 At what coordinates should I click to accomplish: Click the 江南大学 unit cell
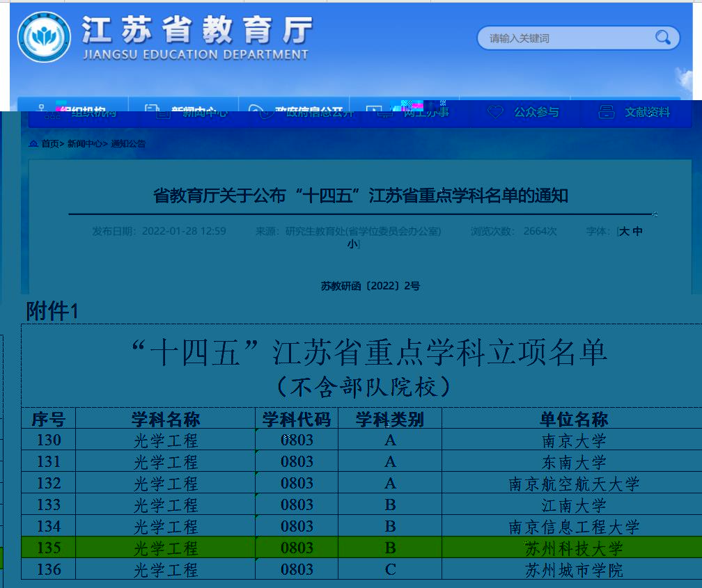point(574,504)
